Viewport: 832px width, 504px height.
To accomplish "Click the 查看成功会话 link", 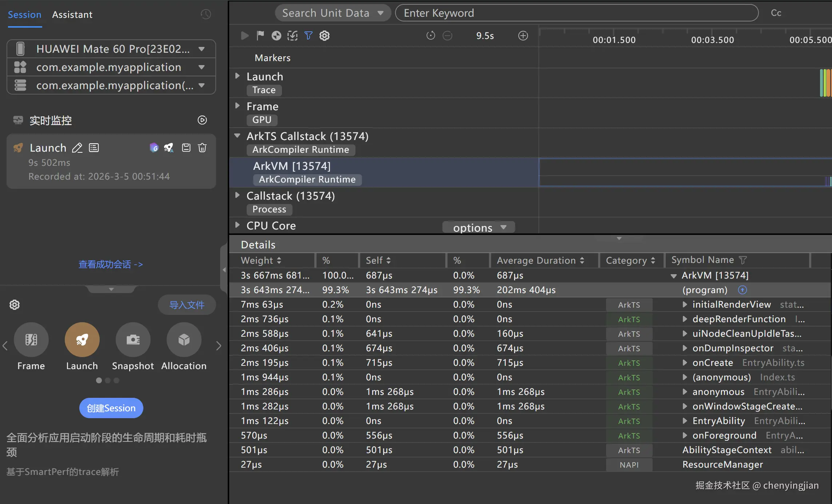I will coord(111,264).
